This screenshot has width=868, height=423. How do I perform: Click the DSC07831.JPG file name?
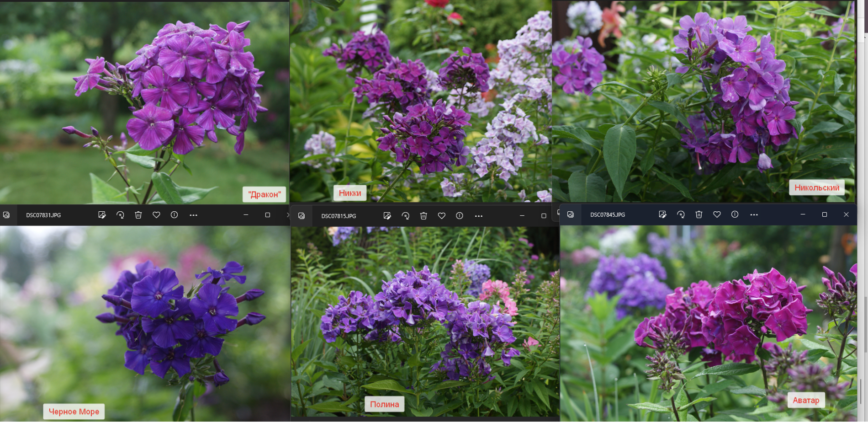click(x=43, y=215)
